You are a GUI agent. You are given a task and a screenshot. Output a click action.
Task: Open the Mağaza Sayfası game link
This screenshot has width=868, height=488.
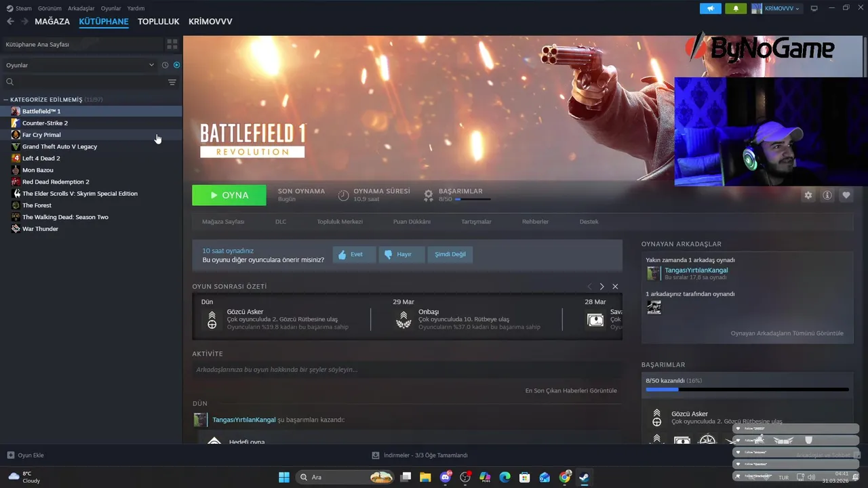coord(223,222)
